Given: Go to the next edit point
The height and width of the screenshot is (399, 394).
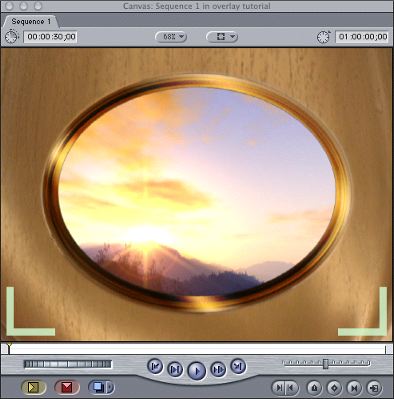Looking at the screenshot, I should point(238,367).
